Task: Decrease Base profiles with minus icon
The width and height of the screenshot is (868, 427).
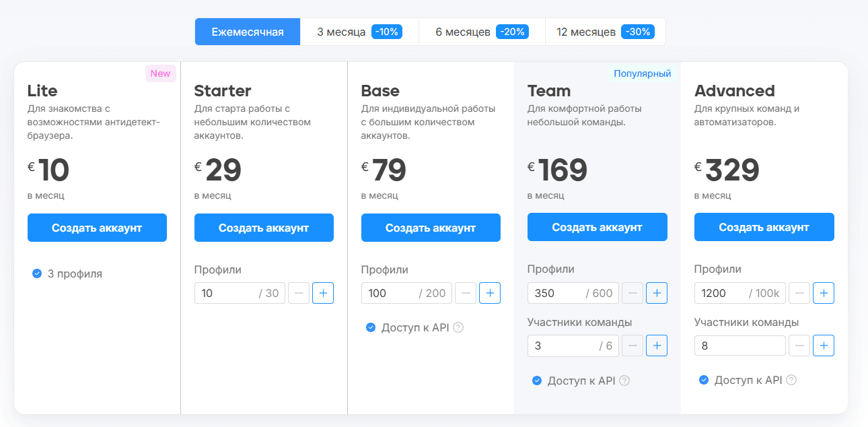Action: pos(466,293)
